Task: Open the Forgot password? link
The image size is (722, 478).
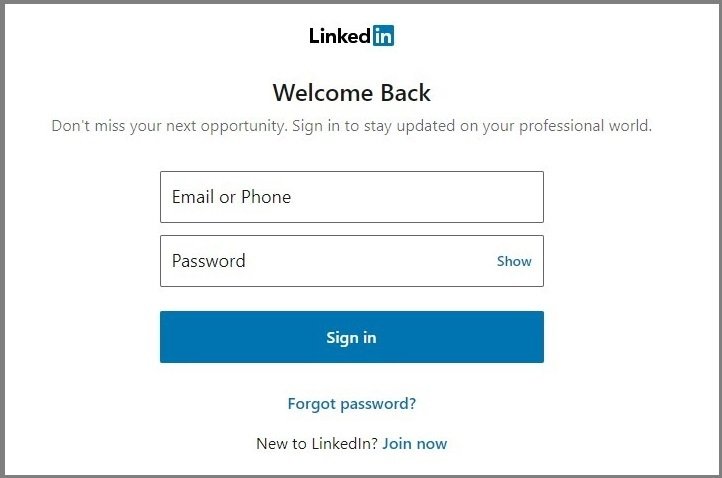Action: point(351,404)
